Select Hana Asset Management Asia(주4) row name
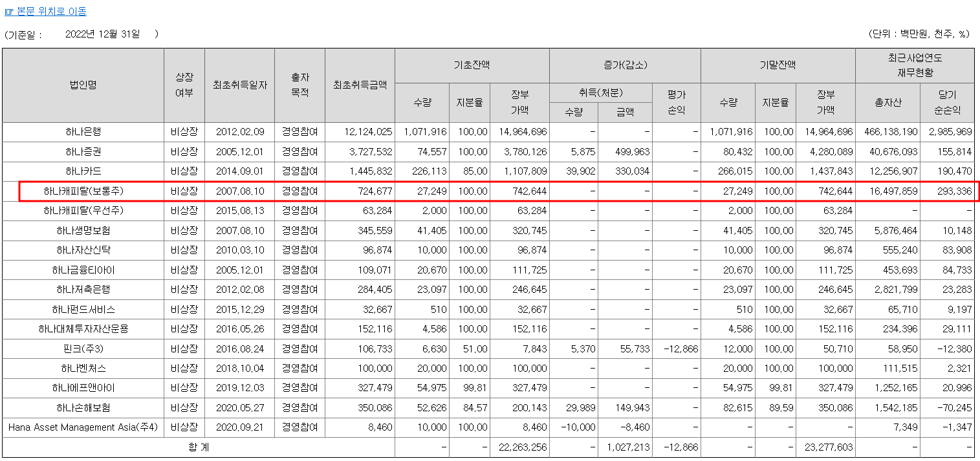The height and width of the screenshot is (461, 980). click(83, 428)
